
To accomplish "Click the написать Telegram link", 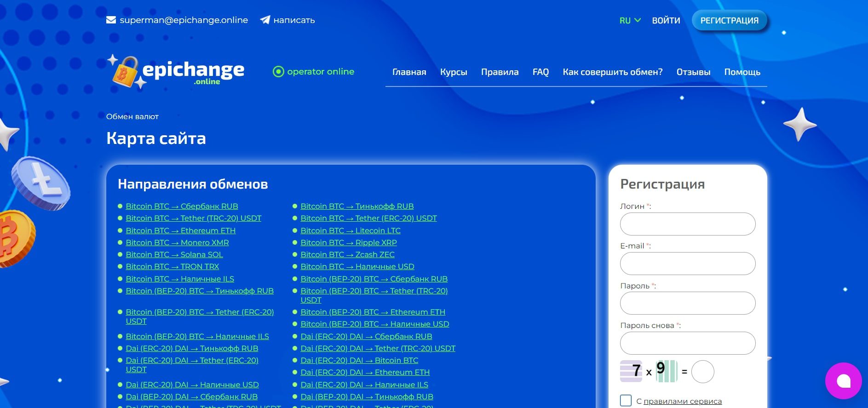I will 294,20.
